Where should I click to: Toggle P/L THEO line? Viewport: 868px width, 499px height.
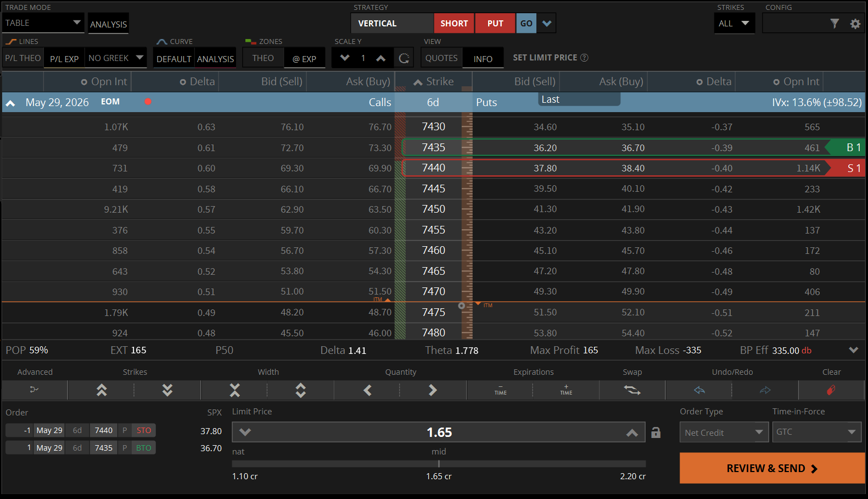click(x=23, y=58)
